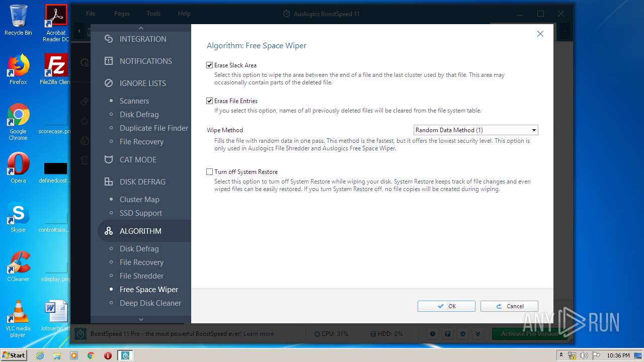Viewport: 644px width, 362px height.
Task: Click BoostSpeed icon in taskbar
Action: 125,355
